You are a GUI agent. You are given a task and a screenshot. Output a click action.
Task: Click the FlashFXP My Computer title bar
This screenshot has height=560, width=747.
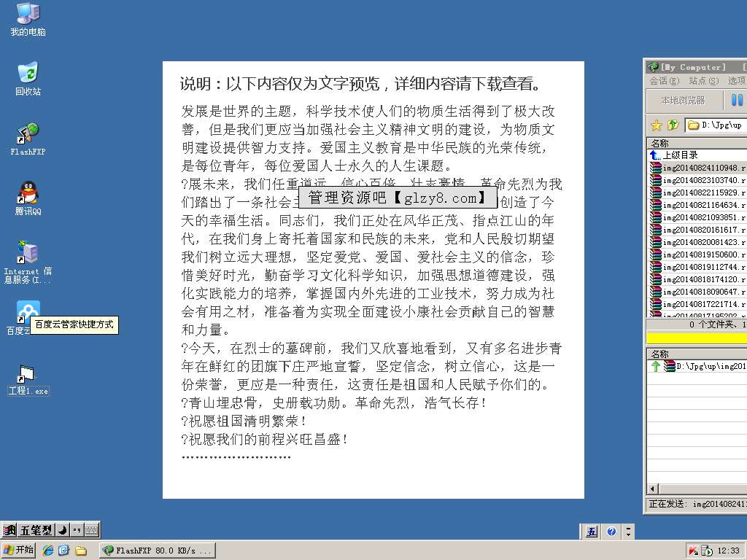tap(697, 66)
